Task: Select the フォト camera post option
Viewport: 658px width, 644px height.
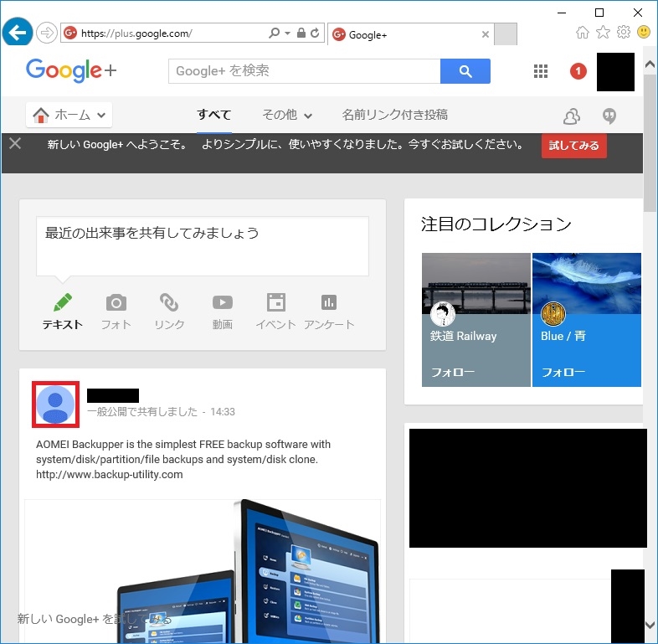Action: pyautogui.click(x=116, y=312)
